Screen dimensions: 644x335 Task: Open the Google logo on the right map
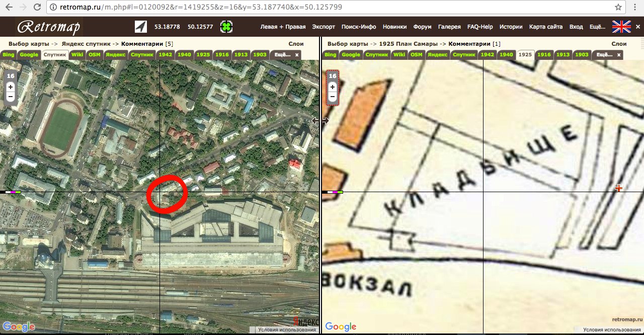pos(341,326)
